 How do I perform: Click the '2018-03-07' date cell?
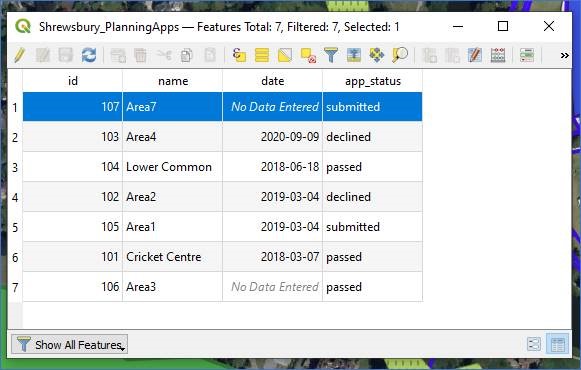coord(273,257)
